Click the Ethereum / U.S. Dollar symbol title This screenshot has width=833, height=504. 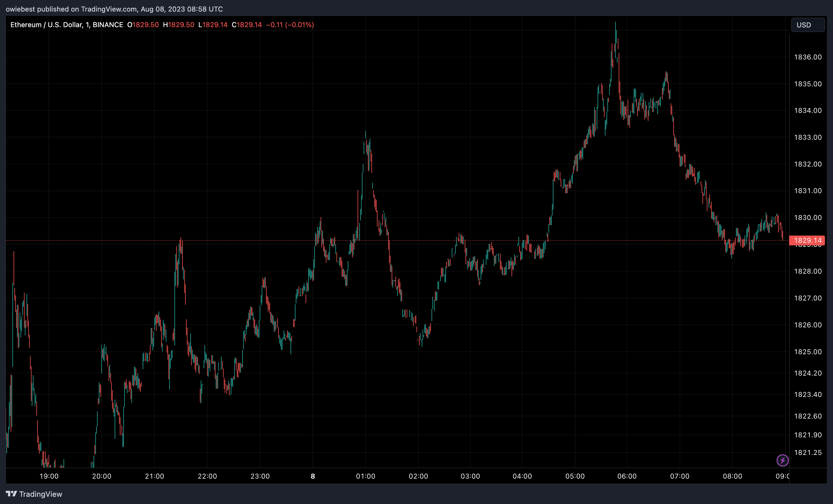pos(67,25)
